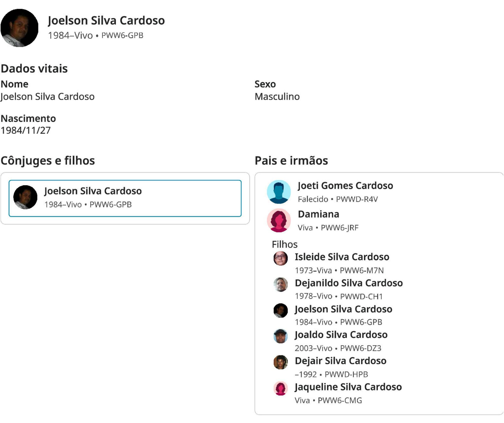The height and width of the screenshot is (423, 504).
Task: Click Joelson's large profile photo at top
Action: click(19, 28)
